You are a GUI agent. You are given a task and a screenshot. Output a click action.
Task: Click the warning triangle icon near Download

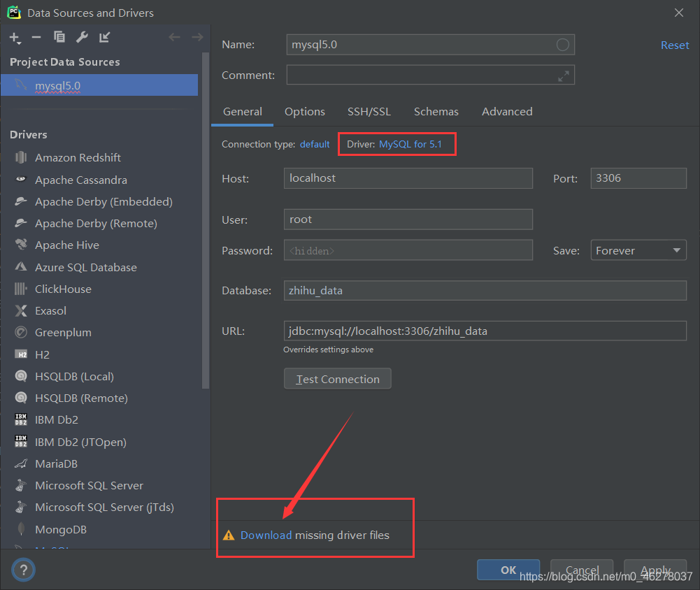(x=229, y=535)
